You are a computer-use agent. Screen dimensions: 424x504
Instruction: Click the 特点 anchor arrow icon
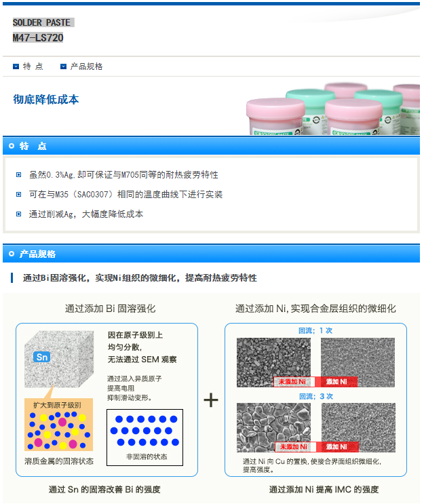tap(16, 66)
